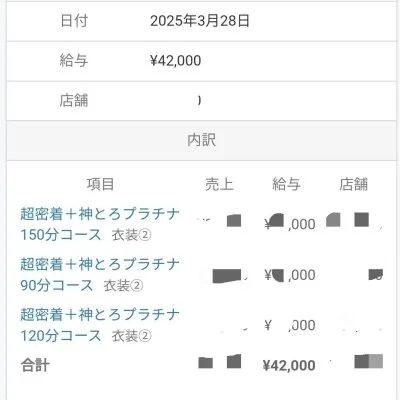Select the date value 2025年3月28日
This screenshot has width=400, height=400.
(200, 21)
